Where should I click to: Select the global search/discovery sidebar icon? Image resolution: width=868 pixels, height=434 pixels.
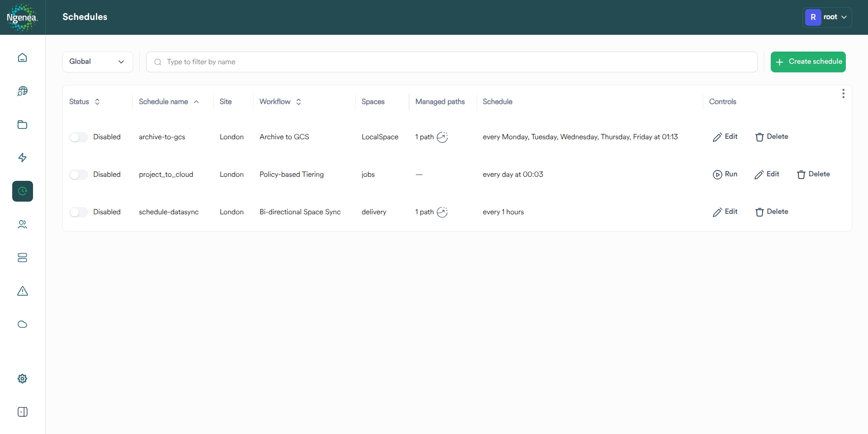(x=22, y=91)
